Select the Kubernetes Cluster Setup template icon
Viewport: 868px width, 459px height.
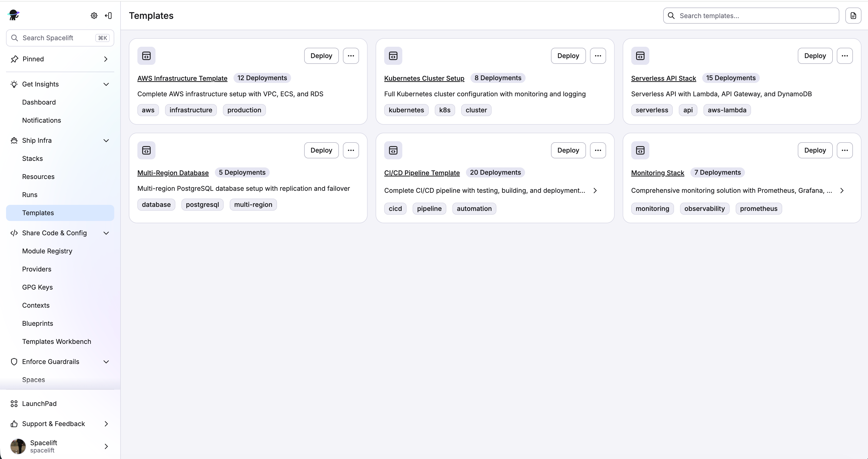[x=393, y=56]
